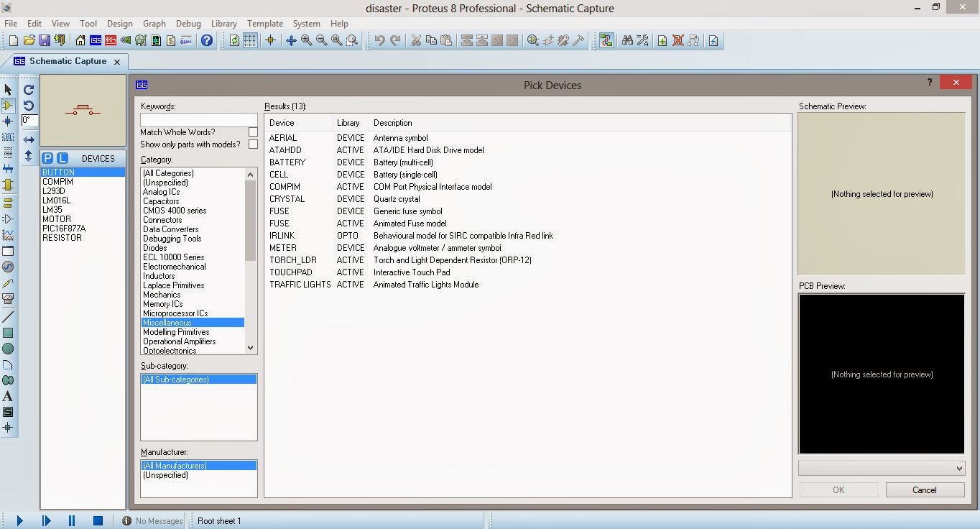Viewport: 980px width, 529px height.
Task: Open ARES PCB Layout icon in toolbar
Action: tap(110, 41)
